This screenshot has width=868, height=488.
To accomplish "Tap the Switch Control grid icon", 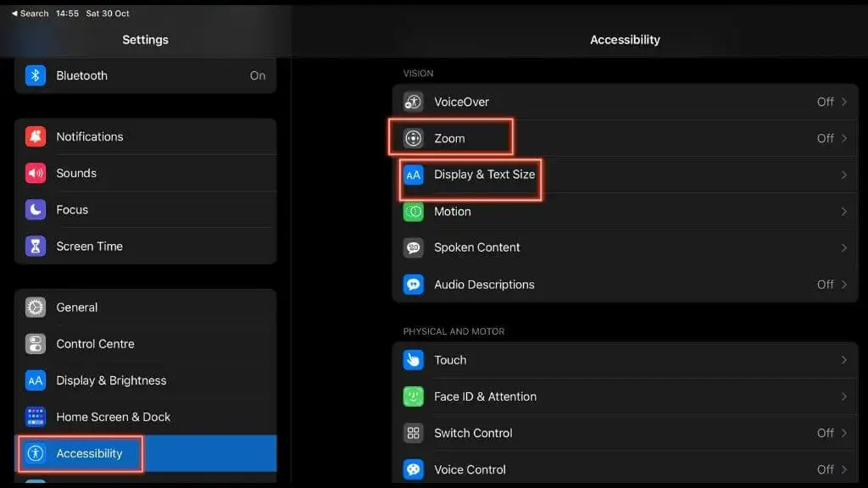I will click(x=413, y=433).
